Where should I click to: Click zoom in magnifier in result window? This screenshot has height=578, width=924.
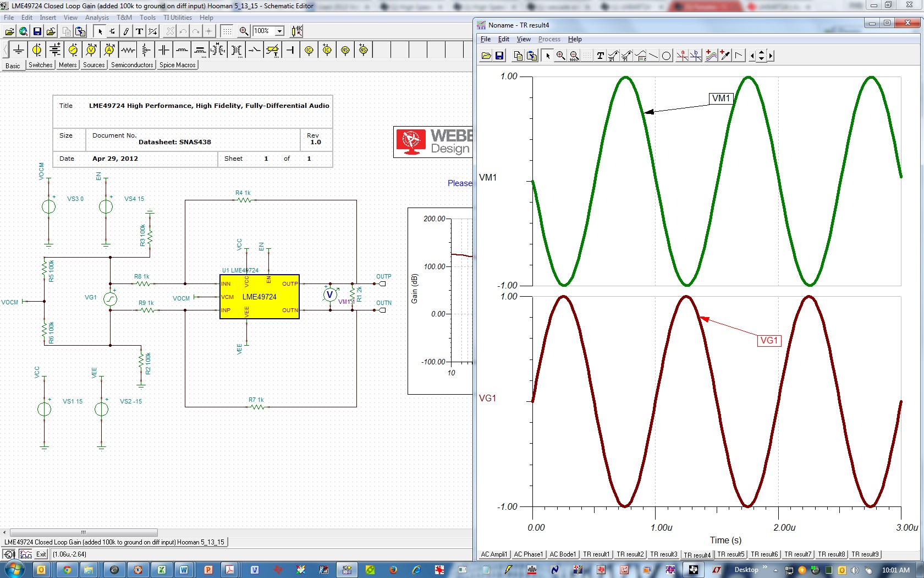coord(560,56)
